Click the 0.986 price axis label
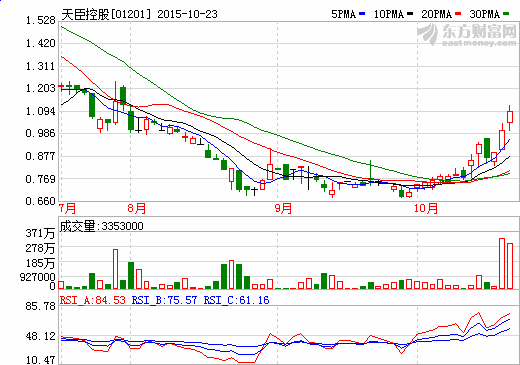This screenshot has width=520, height=365. [x=41, y=134]
